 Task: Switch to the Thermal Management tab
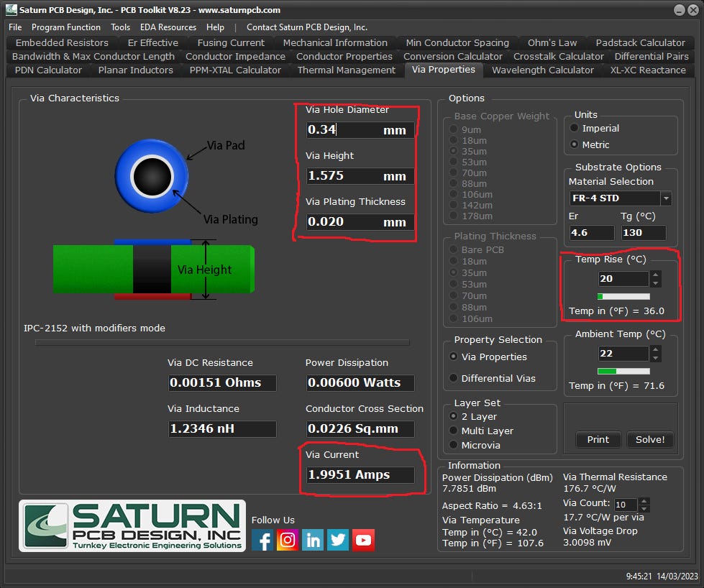coord(347,70)
